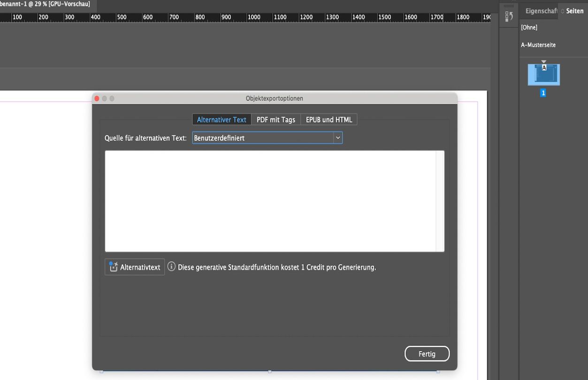Select the Seiten panel tab

pos(573,11)
